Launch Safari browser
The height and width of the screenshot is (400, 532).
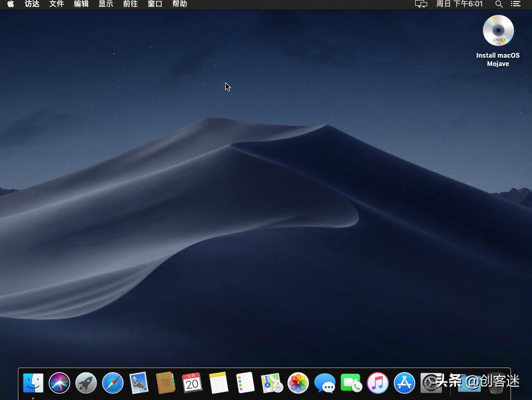(x=113, y=383)
